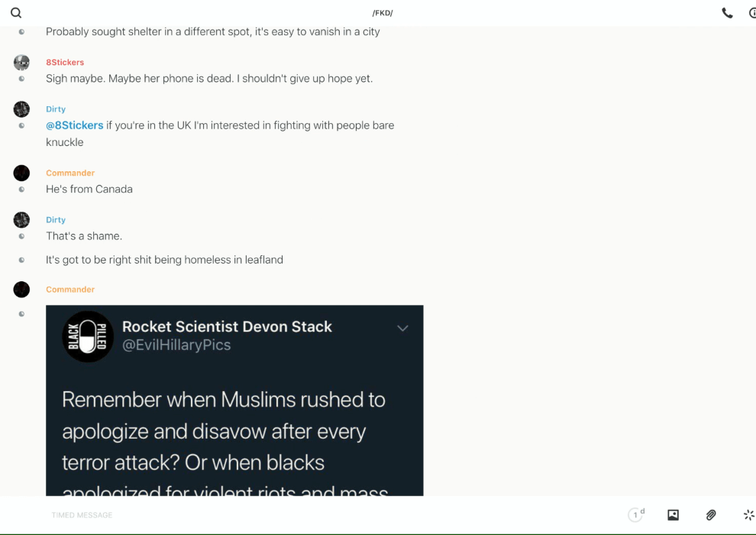Click the 8Stickers username in red
756x535 pixels.
(65, 63)
